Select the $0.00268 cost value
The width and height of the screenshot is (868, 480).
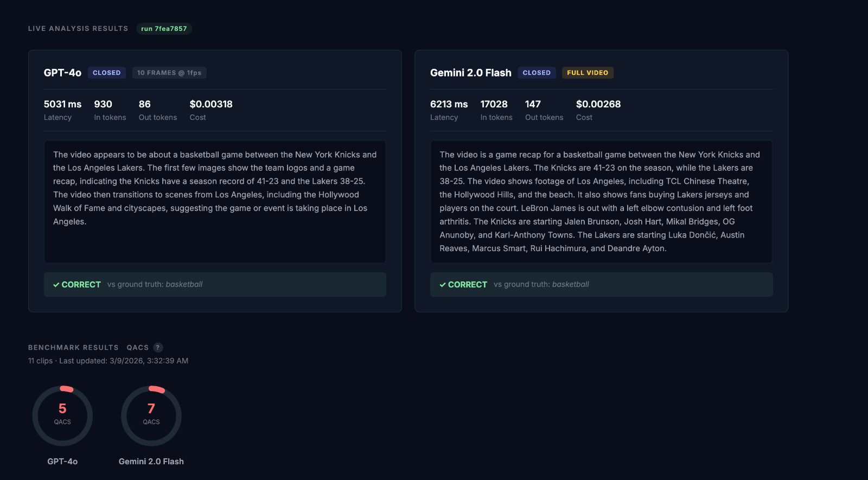[598, 104]
